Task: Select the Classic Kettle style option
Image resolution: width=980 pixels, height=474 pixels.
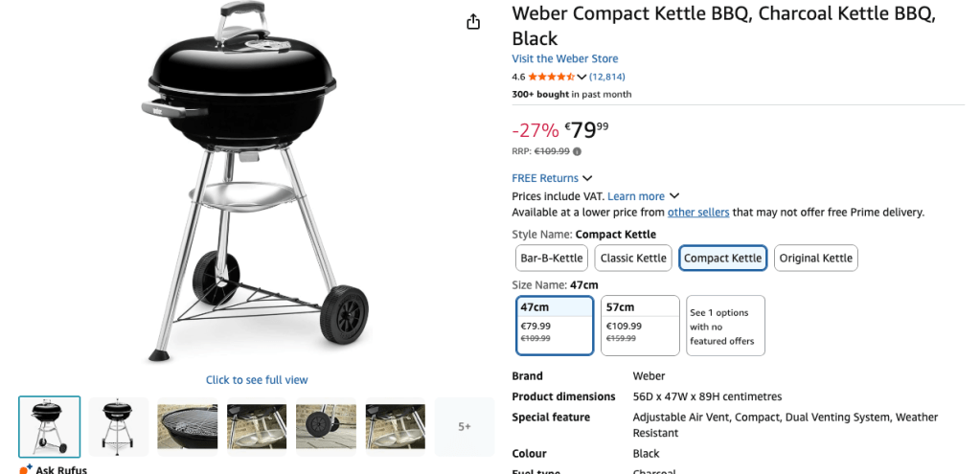Action: (x=633, y=258)
